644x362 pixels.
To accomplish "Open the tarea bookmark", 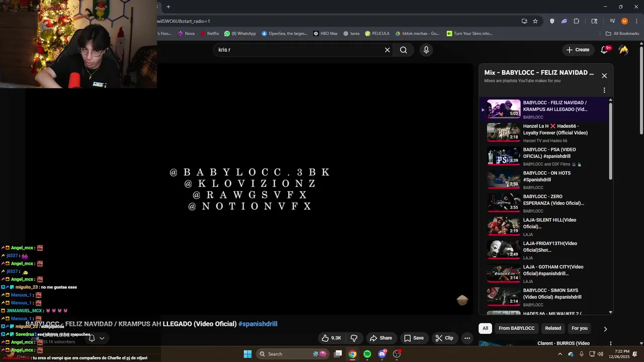I will [x=351, y=34].
